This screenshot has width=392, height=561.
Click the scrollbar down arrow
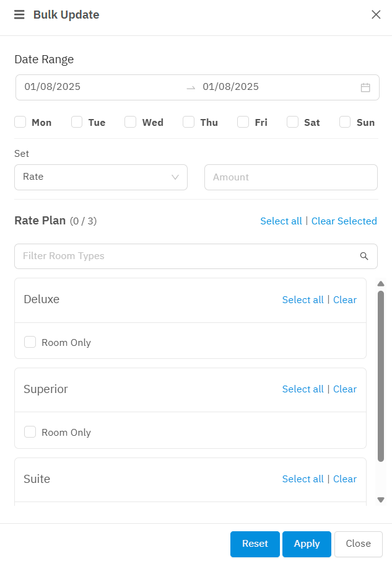(x=381, y=500)
